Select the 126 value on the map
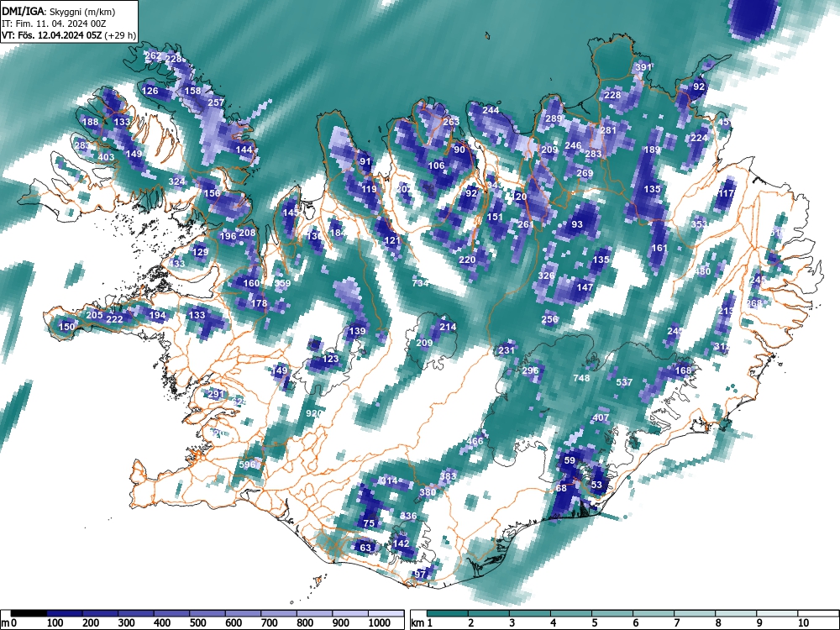The image size is (840, 630). pyautogui.click(x=150, y=91)
